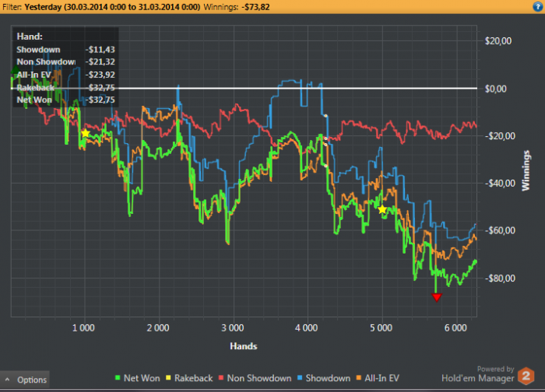Click the green Net Won legend swatch
545x392 pixels.
[118, 378]
